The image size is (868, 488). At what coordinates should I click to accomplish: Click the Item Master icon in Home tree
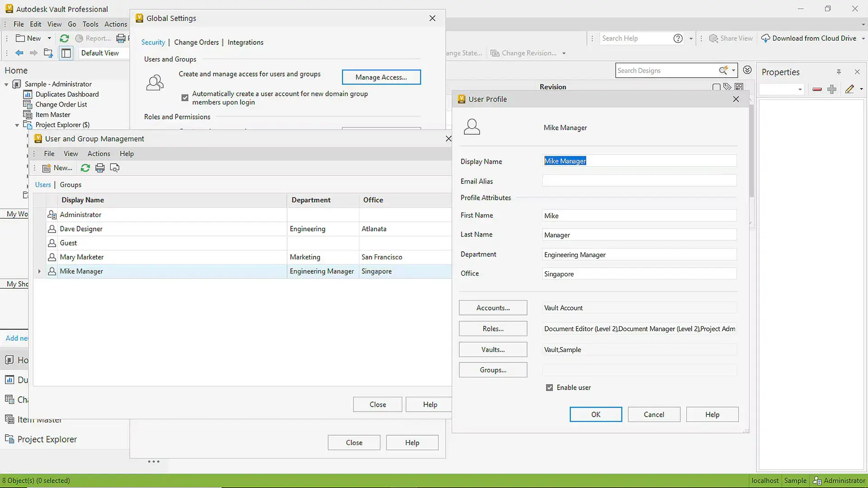tap(28, 115)
